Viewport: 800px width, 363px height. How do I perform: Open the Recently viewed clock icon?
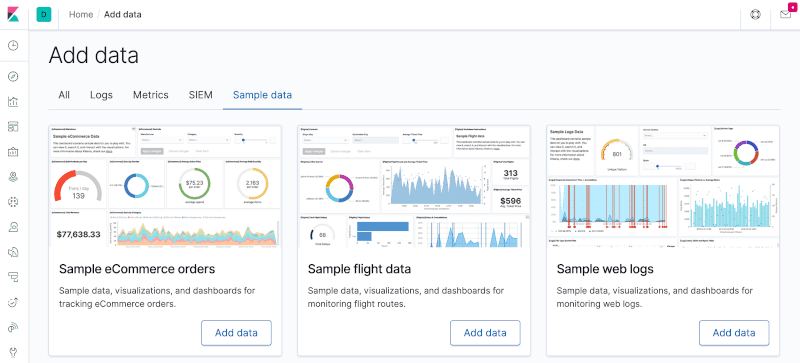click(x=13, y=45)
